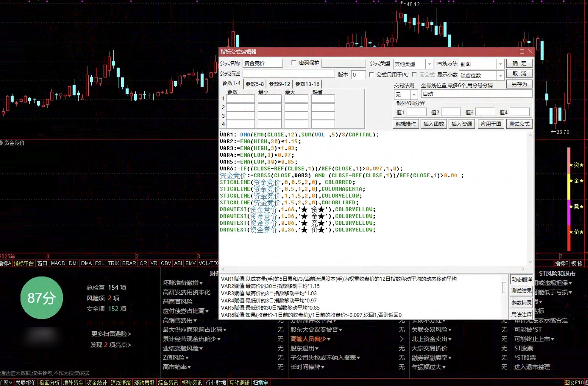The width and height of the screenshot is (588, 386).
Task: Switch to the 参数13-16 tab
Action: pos(307,84)
